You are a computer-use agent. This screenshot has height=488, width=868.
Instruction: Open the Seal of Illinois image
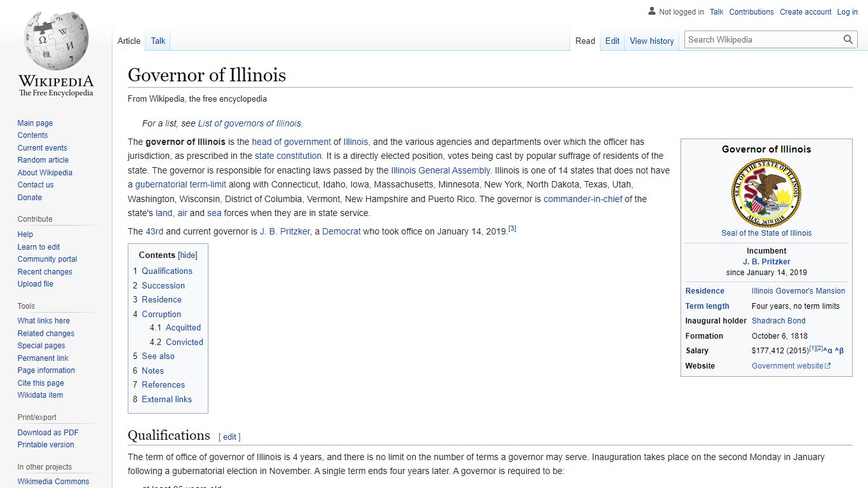(766, 193)
